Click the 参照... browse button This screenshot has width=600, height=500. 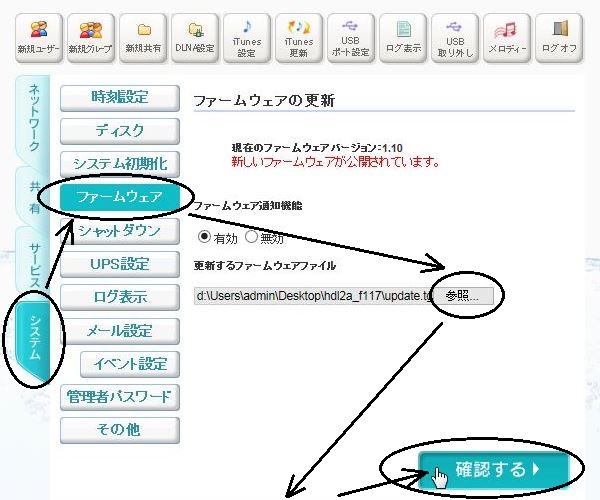[463, 296]
